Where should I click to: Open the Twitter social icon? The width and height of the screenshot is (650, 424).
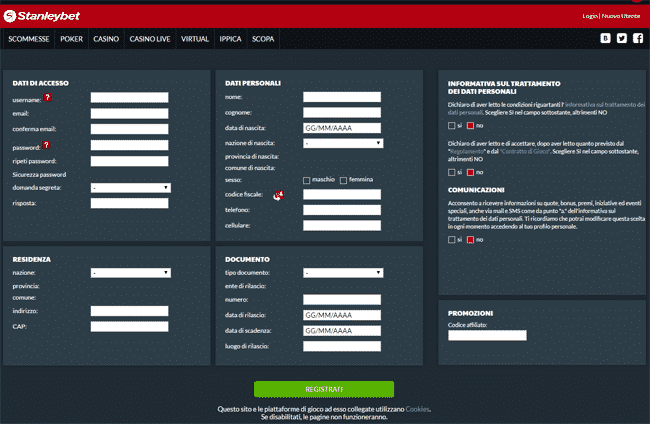(x=621, y=39)
